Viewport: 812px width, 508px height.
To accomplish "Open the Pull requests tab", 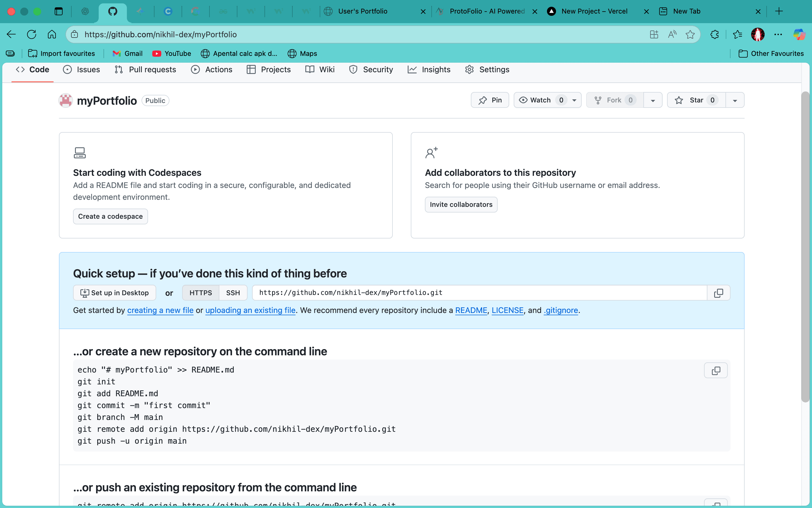I will click(145, 69).
